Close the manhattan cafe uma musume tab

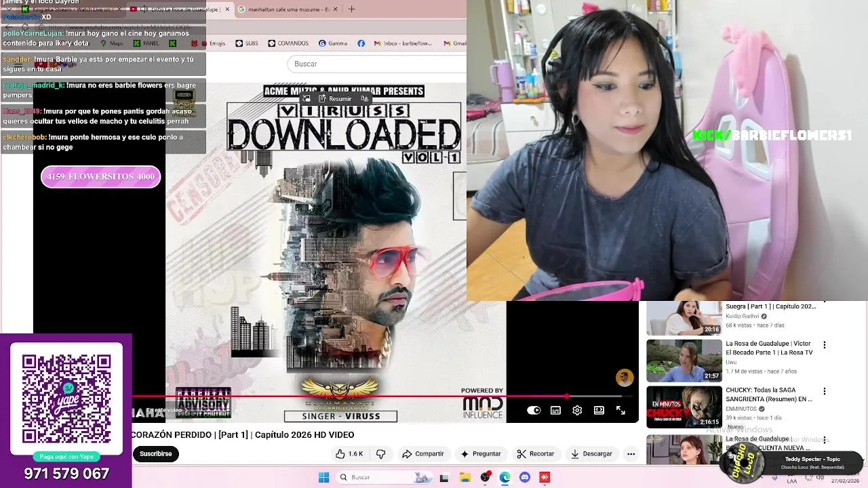335,9
